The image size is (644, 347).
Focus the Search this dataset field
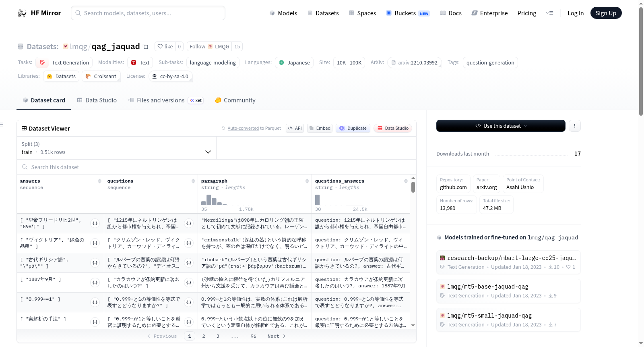[x=217, y=167]
